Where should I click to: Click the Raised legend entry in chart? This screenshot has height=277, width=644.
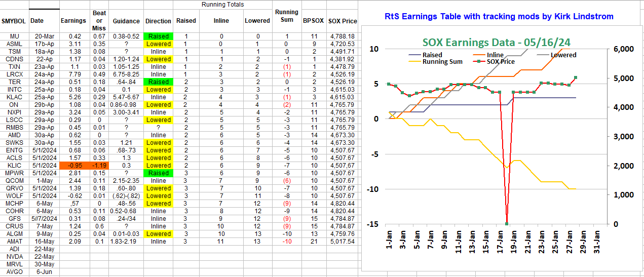click(x=431, y=55)
